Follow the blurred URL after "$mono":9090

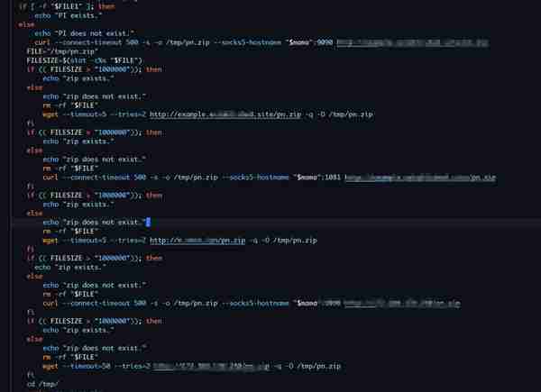[413, 42]
